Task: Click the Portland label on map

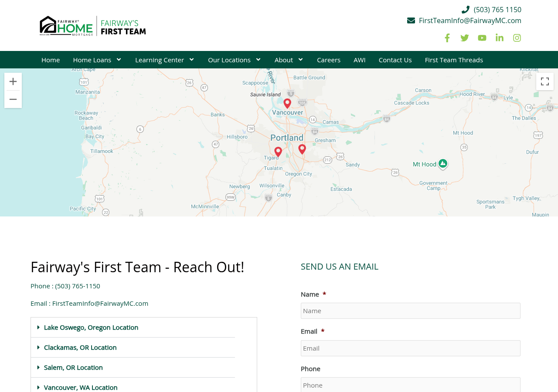Action: pos(287,138)
